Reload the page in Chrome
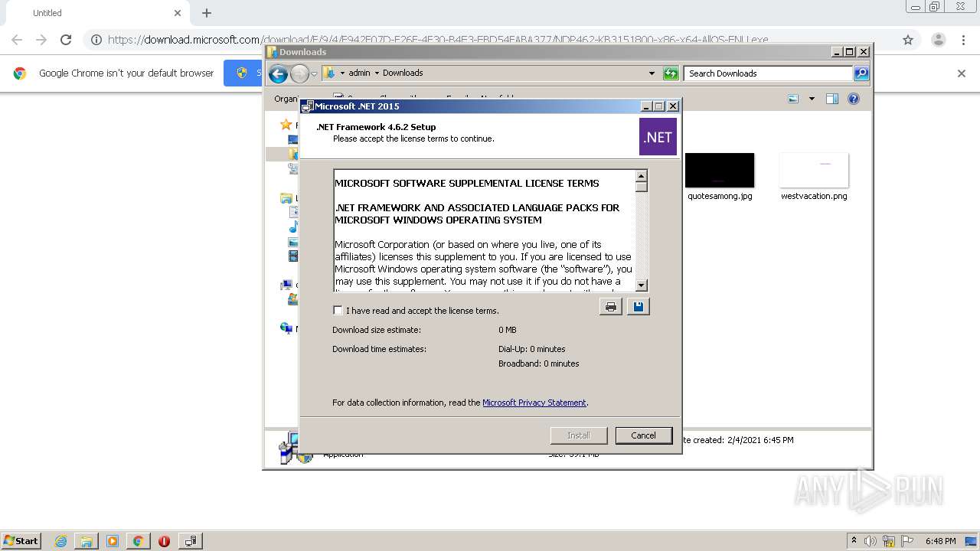Viewport: 980px width, 551px height. (66, 40)
